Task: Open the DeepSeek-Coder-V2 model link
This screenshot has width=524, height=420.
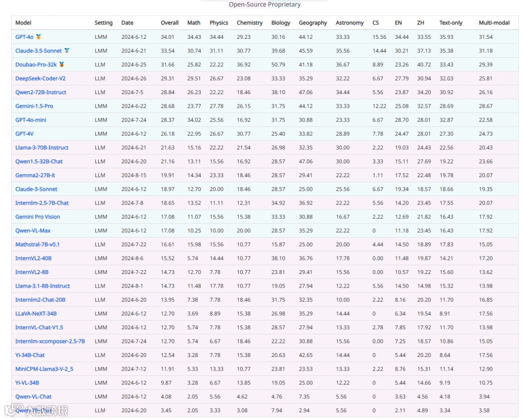Action: (40, 79)
